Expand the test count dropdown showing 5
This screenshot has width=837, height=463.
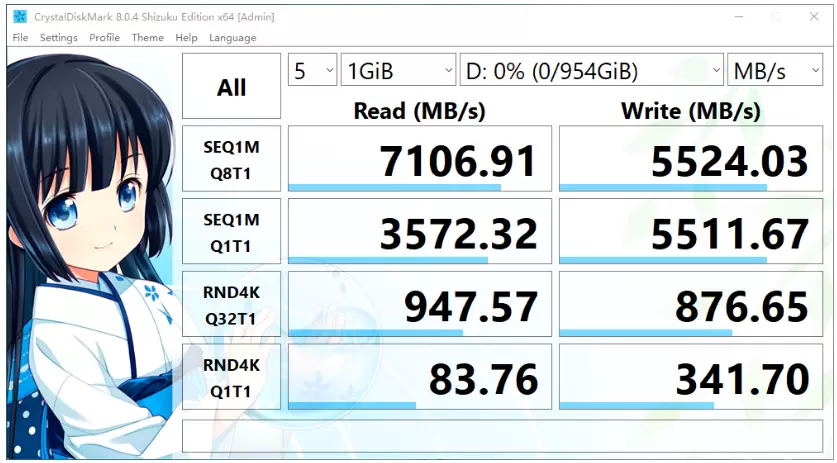(312, 71)
